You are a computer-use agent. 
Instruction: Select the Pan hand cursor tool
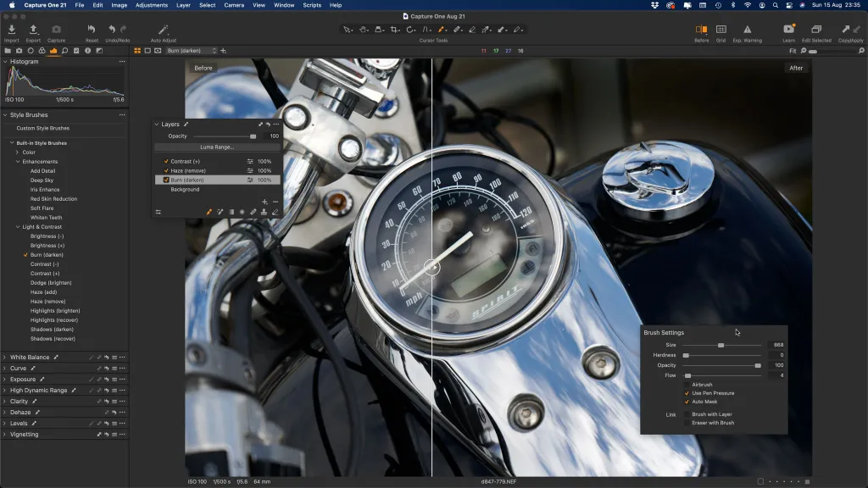(363, 30)
